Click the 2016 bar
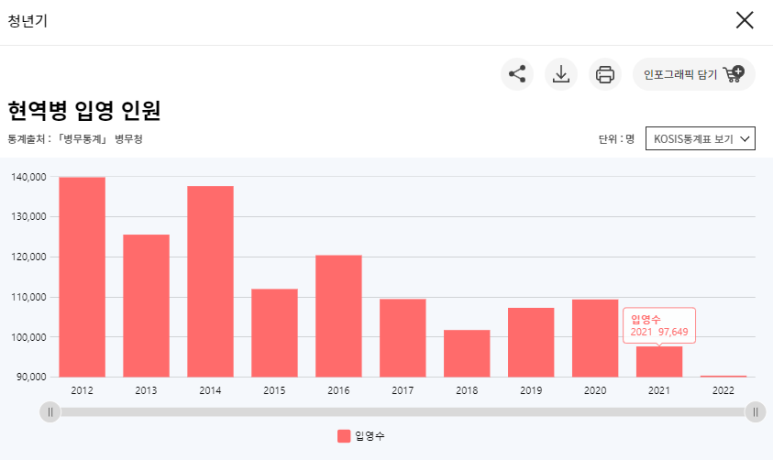 pos(338,316)
